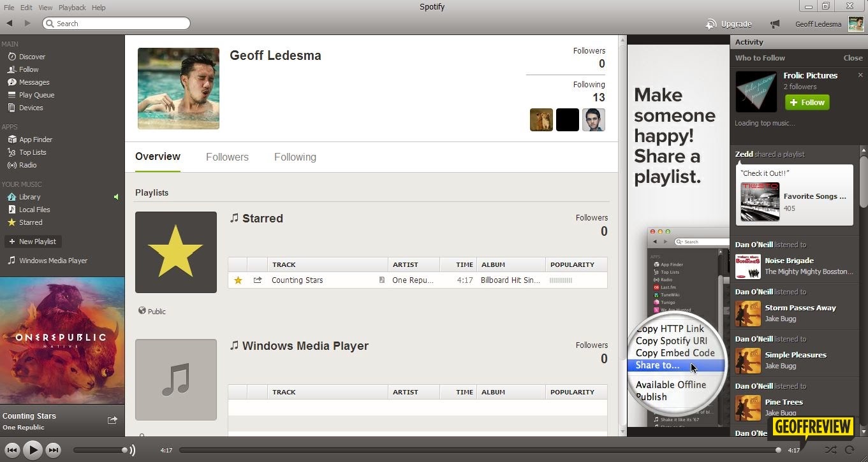Open Discover in the sidebar

pos(32,57)
